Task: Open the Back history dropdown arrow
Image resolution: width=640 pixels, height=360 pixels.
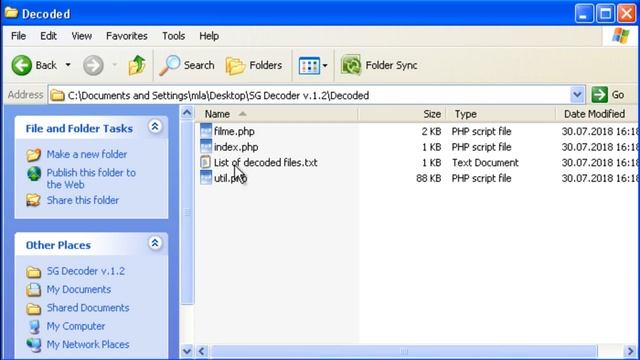Action: [68, 65]
